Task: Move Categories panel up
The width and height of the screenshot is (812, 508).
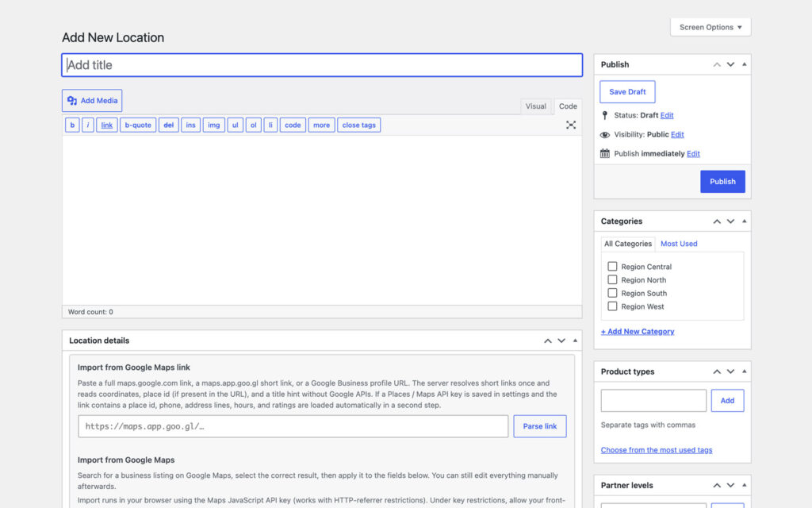Action: point(717,221)
